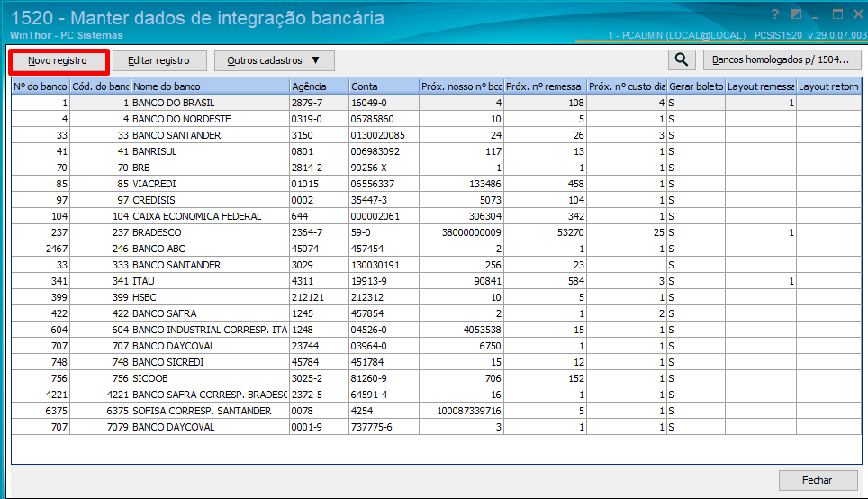Click nosso número cell 4053538

coord(461,330)
